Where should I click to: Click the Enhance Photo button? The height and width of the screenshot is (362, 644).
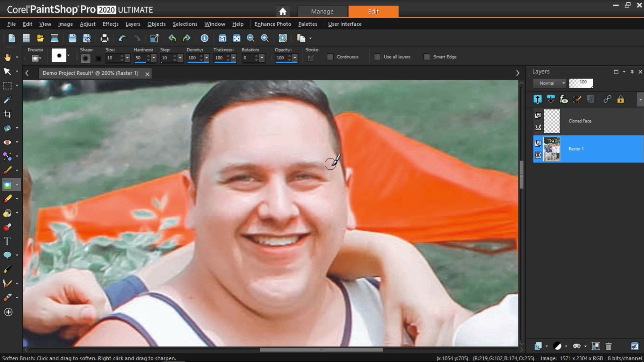(x=272, y=24)
